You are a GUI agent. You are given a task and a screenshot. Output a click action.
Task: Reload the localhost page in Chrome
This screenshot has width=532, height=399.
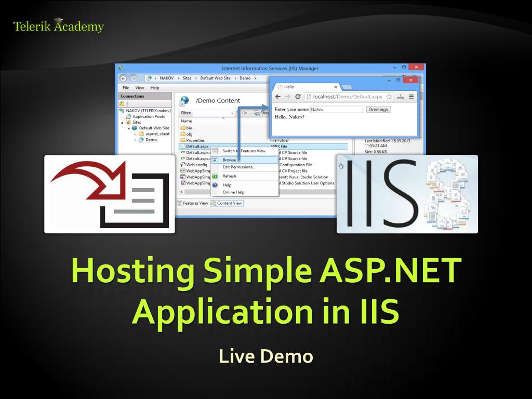[x=298, y=97]
